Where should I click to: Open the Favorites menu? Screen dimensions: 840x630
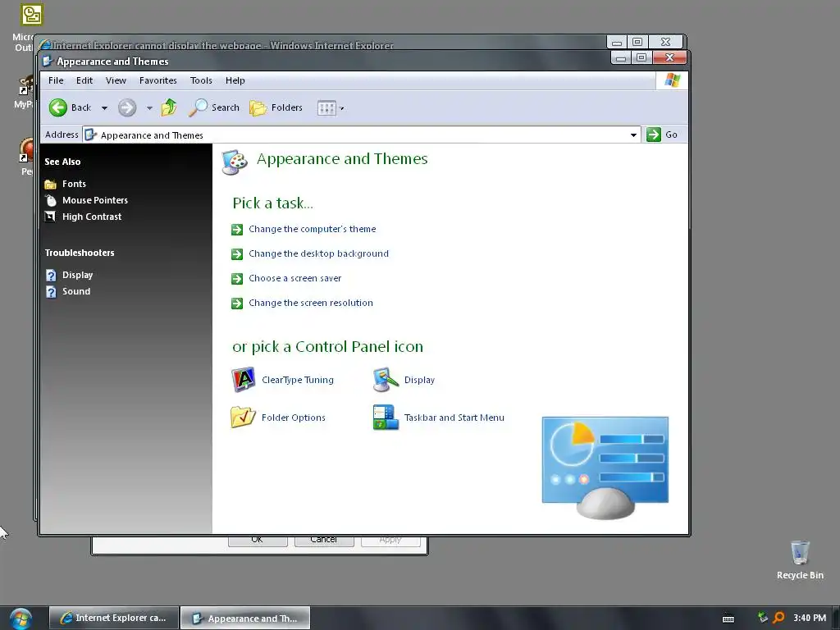(158, 80)
